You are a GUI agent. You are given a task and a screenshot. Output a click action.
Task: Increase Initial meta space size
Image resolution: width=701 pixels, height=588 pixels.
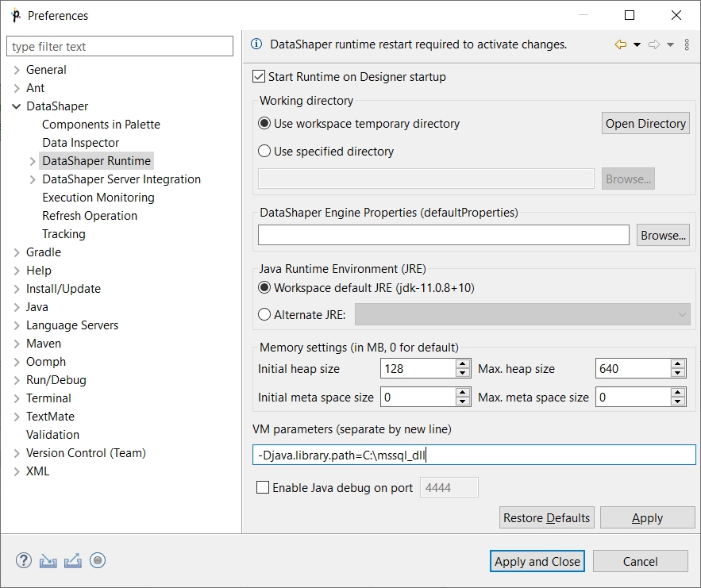click(463, 393)
